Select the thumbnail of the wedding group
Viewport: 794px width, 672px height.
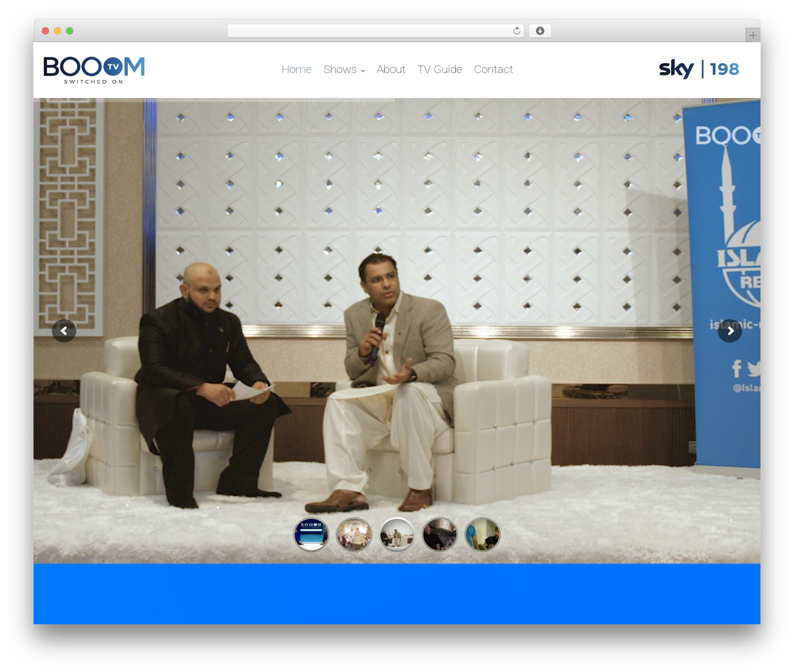click(x=354, y=534)
